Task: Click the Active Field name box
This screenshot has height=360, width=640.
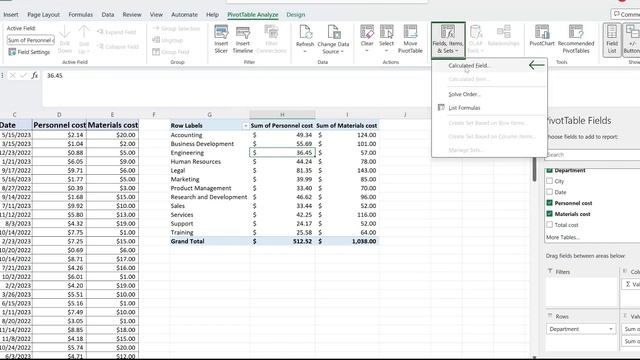Action: [31, 40]
